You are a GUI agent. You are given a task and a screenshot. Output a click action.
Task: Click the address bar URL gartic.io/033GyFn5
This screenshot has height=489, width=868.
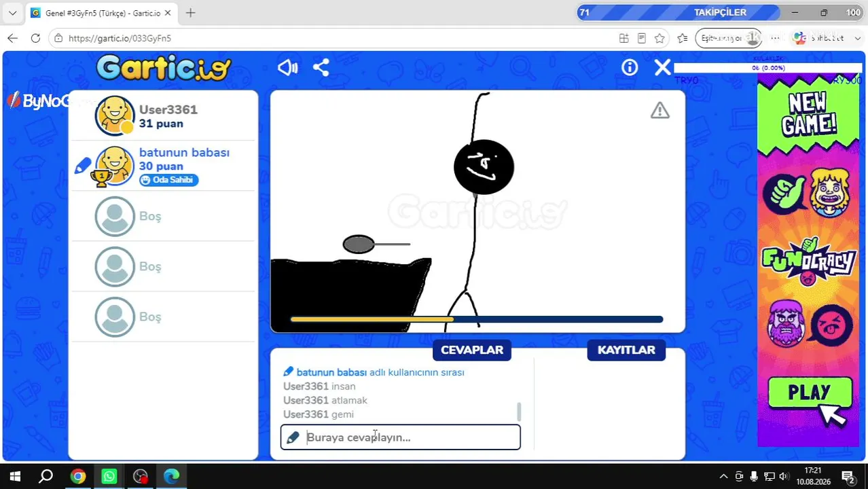point(120,39)
